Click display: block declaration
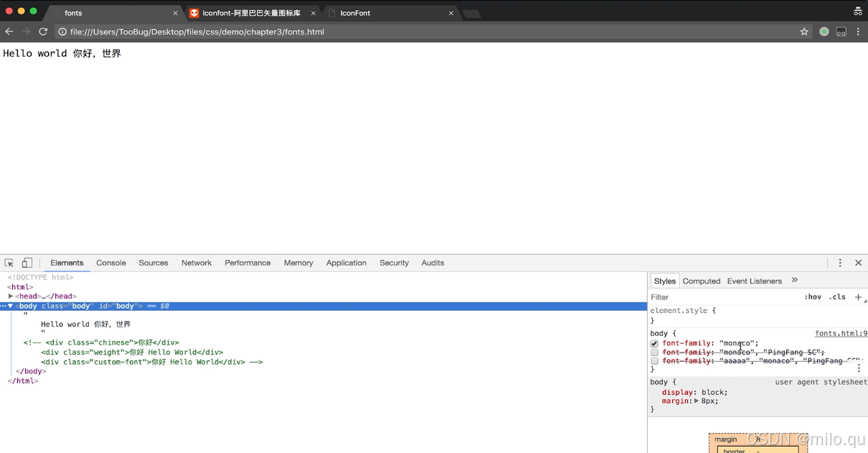The height and width of the screenshot is (453, 868). pos(694,393)
